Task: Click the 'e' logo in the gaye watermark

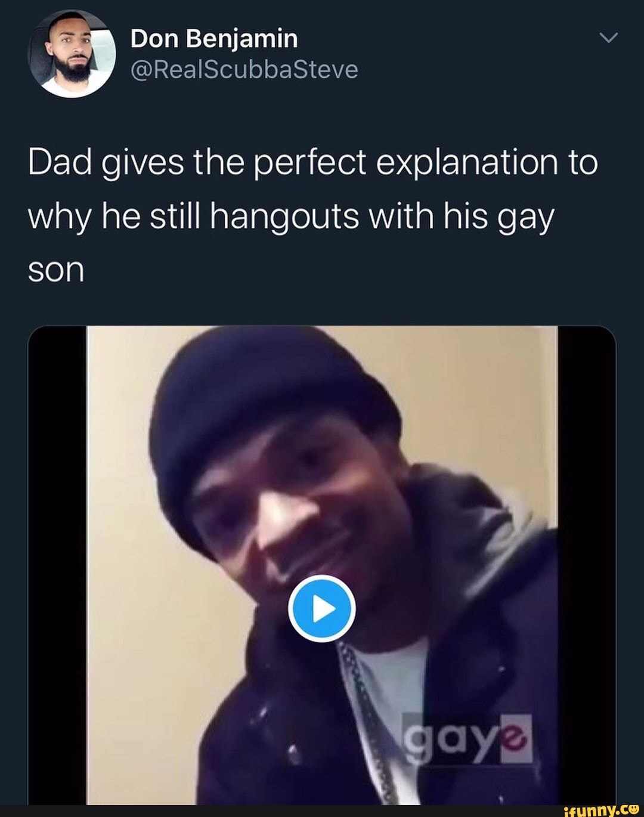Action: [515, 738]
